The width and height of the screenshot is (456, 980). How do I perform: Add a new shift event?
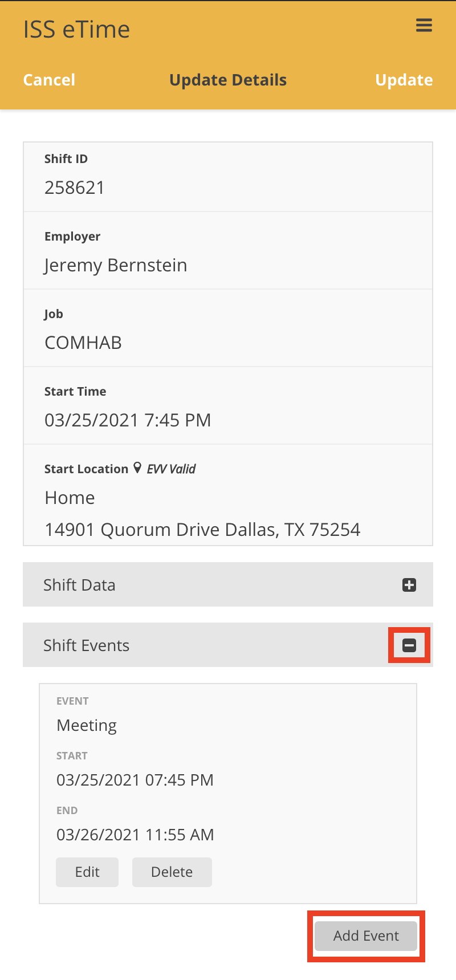366,936
